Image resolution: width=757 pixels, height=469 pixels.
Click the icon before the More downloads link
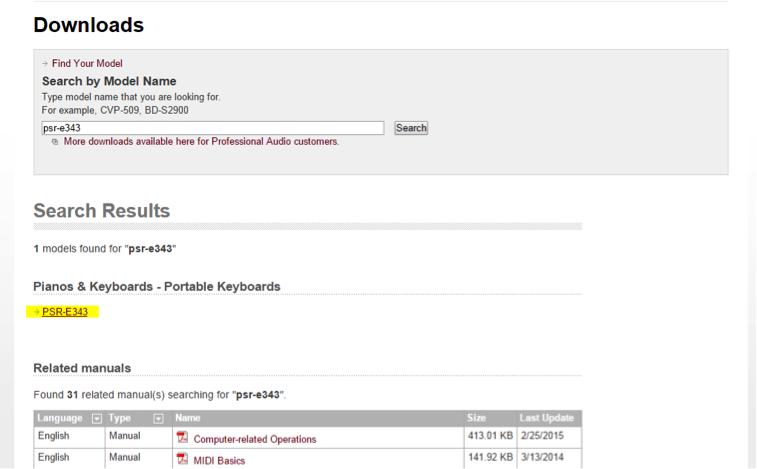pyautogui.click(x=55, y=142)
